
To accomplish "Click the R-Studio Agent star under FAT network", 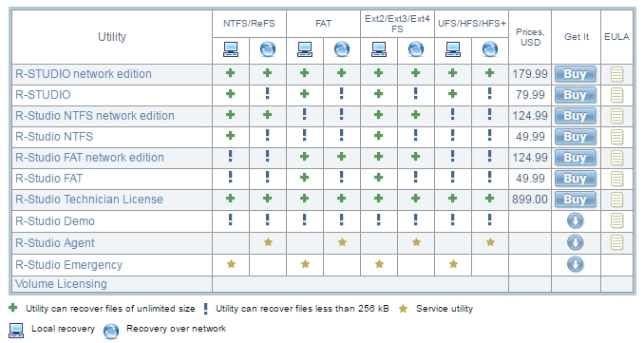I will click(x=342, y=242).
